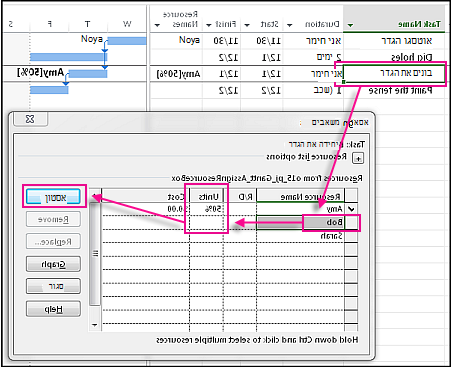Image resolution: width=451 pixels, height=369 pixels.
Task: Click the Help button in the dialog
Action: coord(53,309)
